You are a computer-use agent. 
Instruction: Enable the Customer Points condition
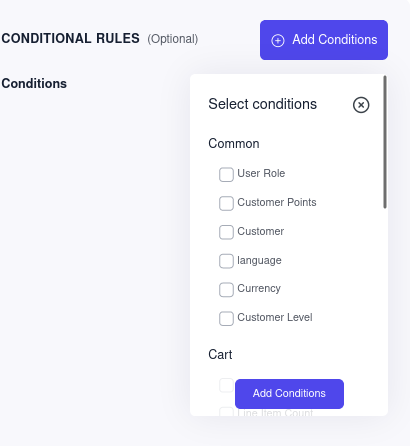[226, 203]
